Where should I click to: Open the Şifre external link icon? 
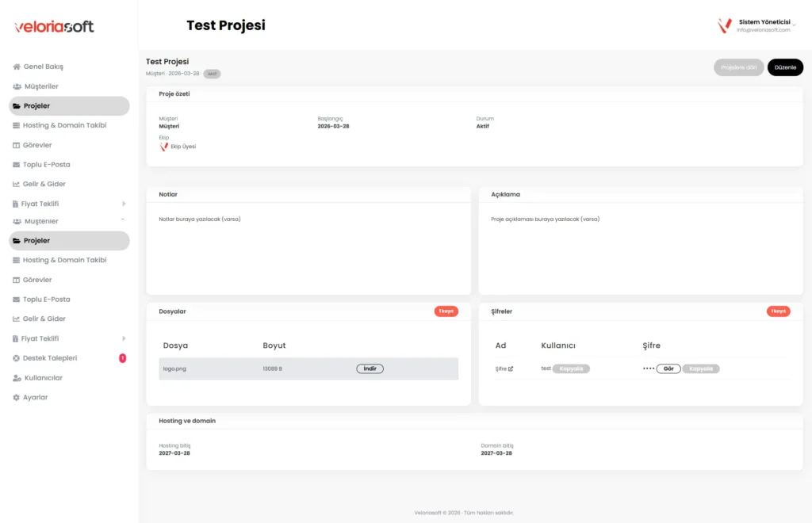pyautogui.click(x=511, y=368)
